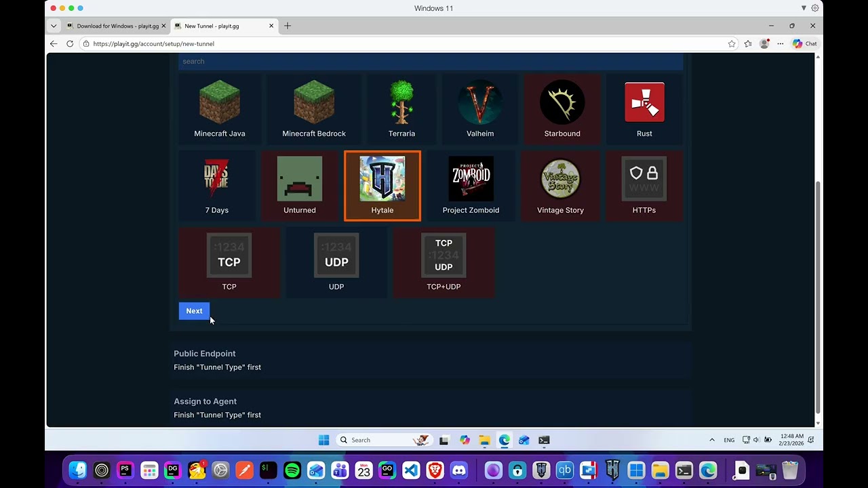This screenshot has width=868, height=488.
Task: Click the Public Endpoint section heading
Action: pyautogui.click(x=205, y=354)
